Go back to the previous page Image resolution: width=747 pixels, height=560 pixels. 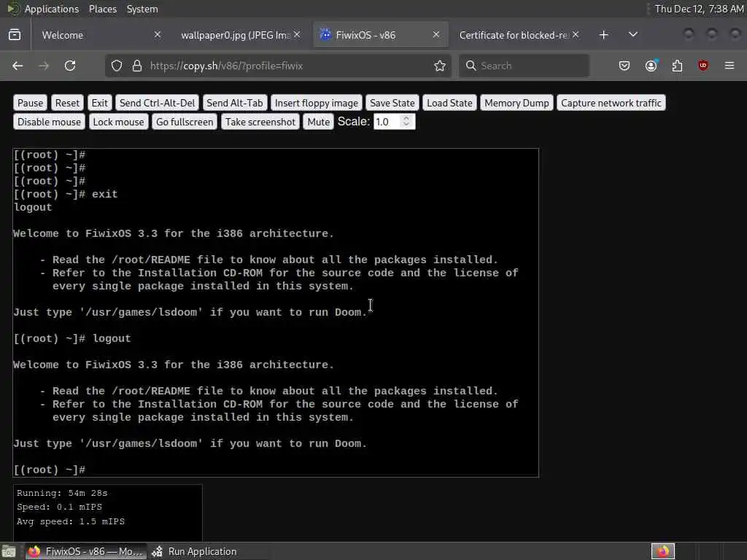[x=18, y=66]
